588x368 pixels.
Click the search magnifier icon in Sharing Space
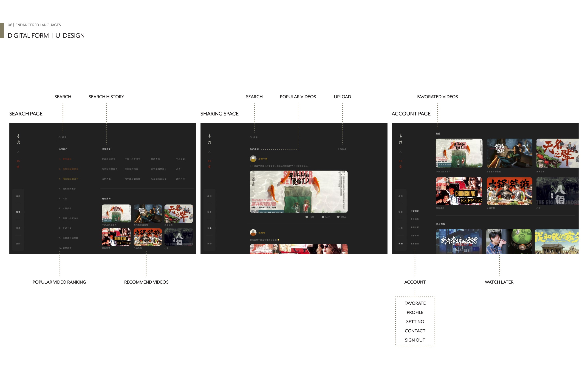click(251, 137)
